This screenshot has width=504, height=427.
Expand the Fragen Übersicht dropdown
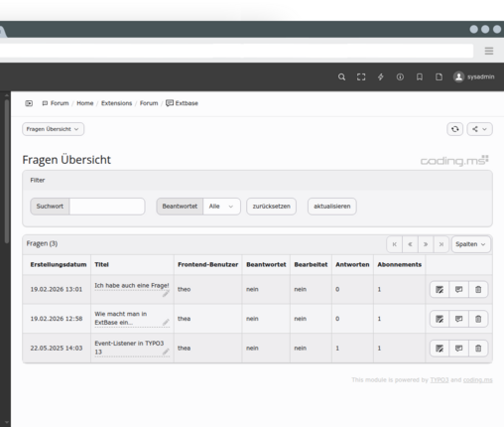[x=53, y=129]
